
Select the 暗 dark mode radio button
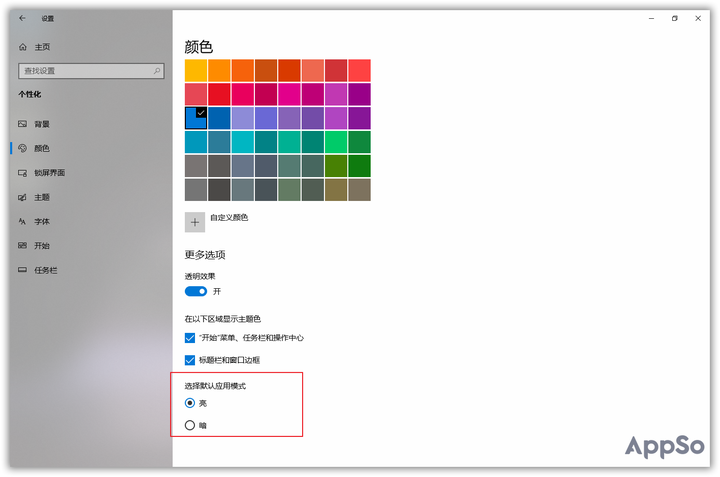(x=190, y=425)
